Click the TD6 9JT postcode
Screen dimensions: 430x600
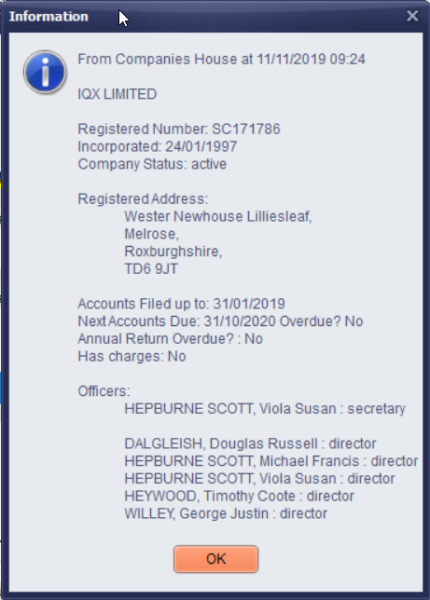click(x=151, y=269)
